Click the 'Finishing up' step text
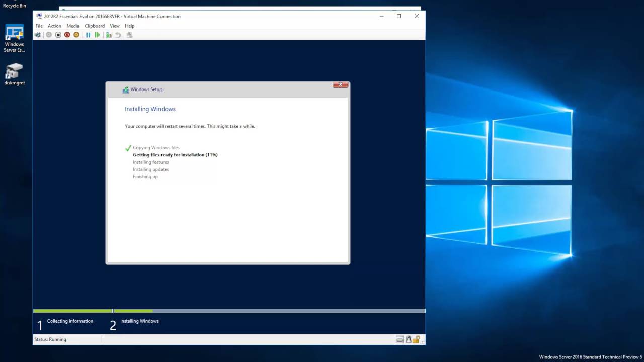This screenshot has width=644, height=362. 145,177
